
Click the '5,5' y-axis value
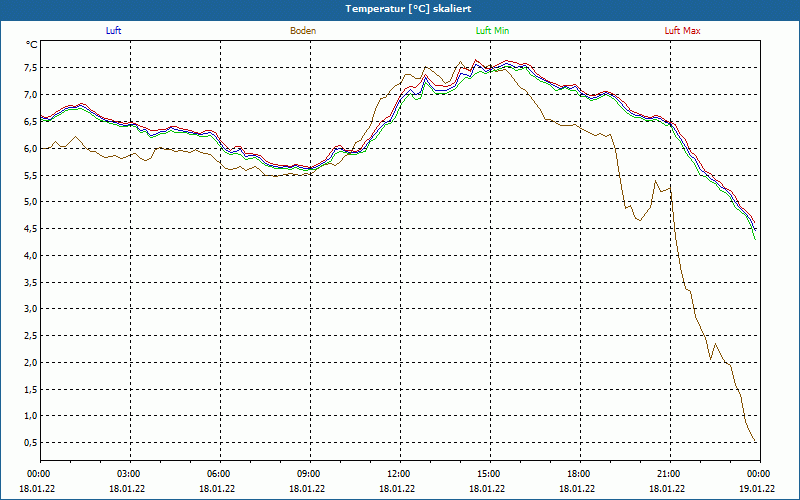tap(31, 176)
